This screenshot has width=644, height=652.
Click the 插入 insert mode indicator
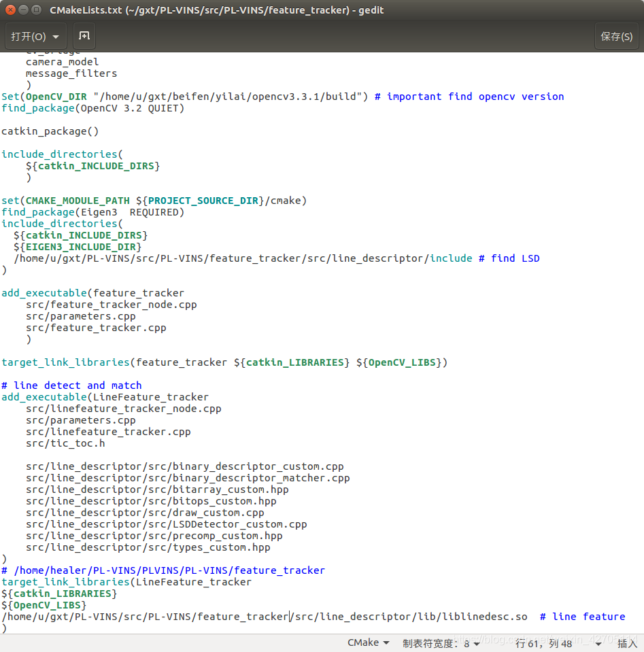[628, 644]
